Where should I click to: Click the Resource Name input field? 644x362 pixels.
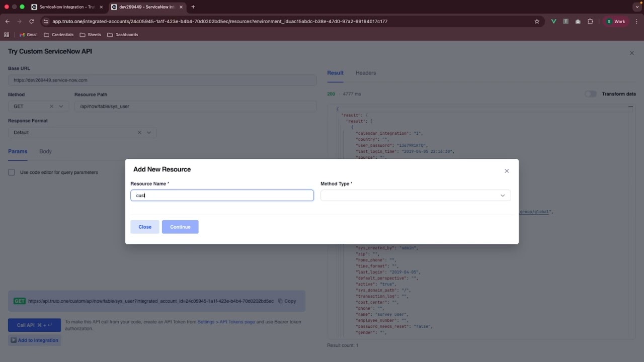click(222, 196)
